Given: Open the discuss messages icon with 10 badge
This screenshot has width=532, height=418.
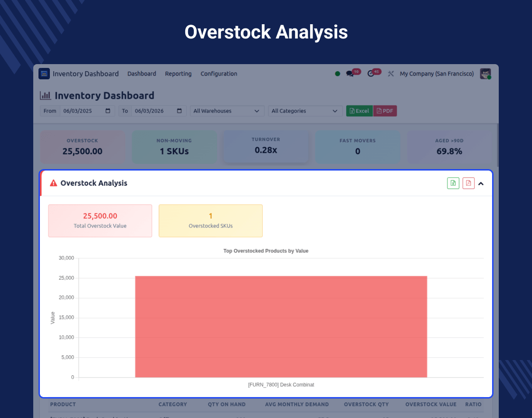Looking at the screenshot, I should [350, 74].
